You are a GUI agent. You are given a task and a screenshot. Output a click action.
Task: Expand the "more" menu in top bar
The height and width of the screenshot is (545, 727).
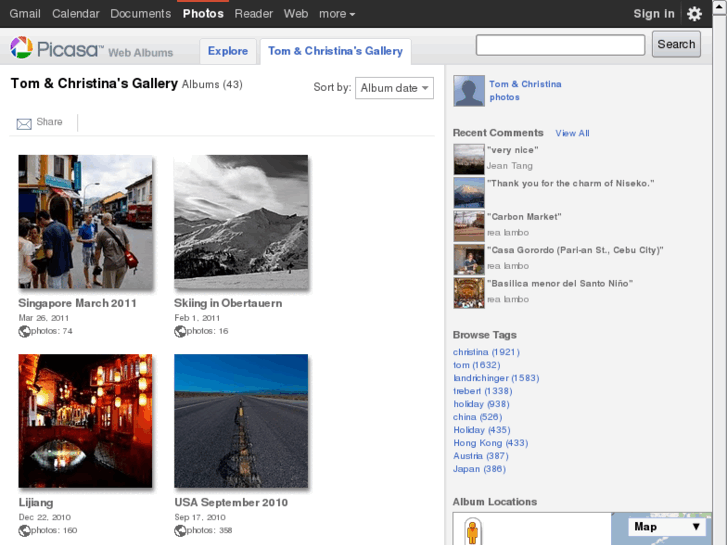click(x=337, y=14)
